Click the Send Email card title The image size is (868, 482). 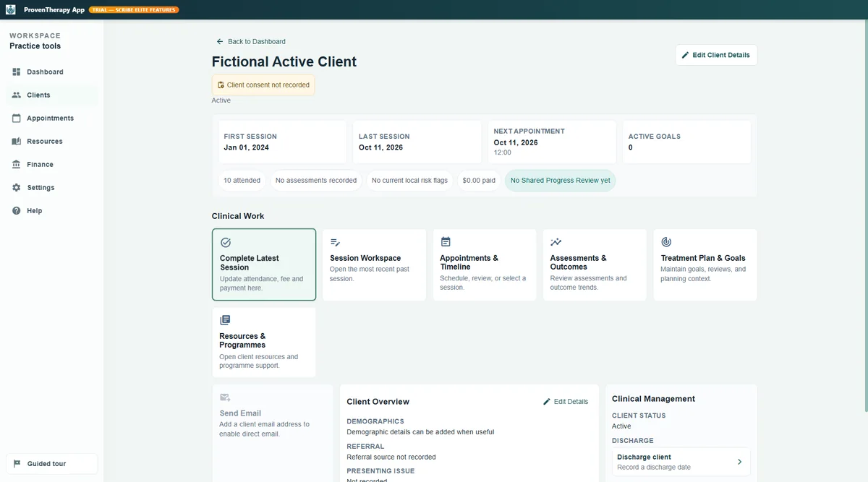pos(240,413)
